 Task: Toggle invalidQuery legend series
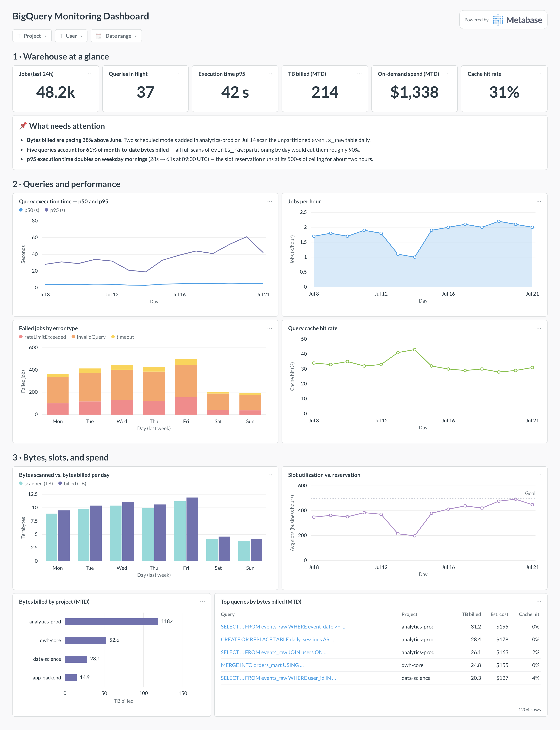88,337
